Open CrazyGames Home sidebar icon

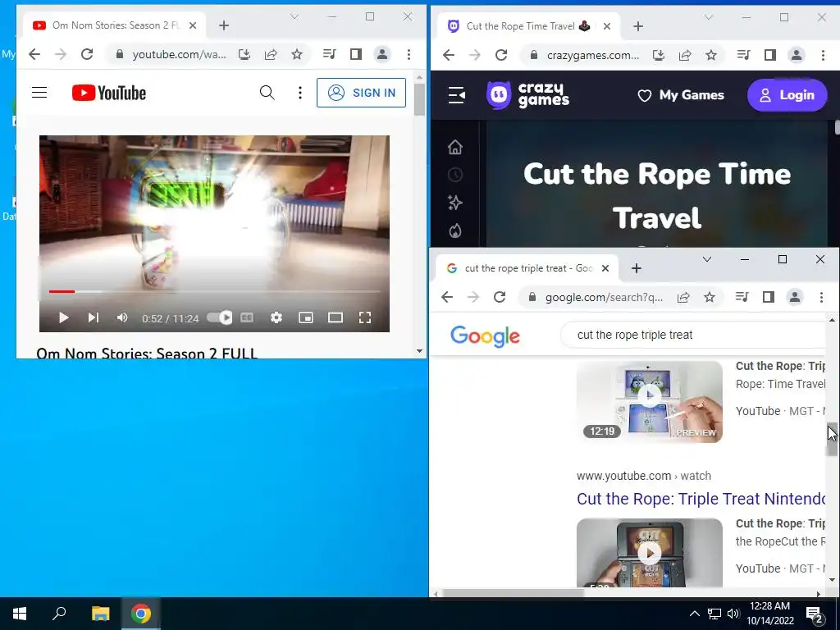pos(455,147)
